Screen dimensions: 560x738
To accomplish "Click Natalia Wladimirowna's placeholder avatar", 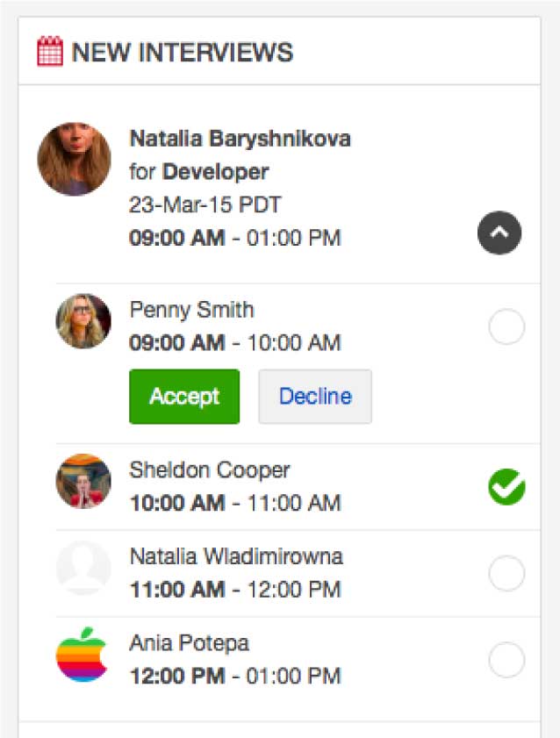I will tap(83, 568).
